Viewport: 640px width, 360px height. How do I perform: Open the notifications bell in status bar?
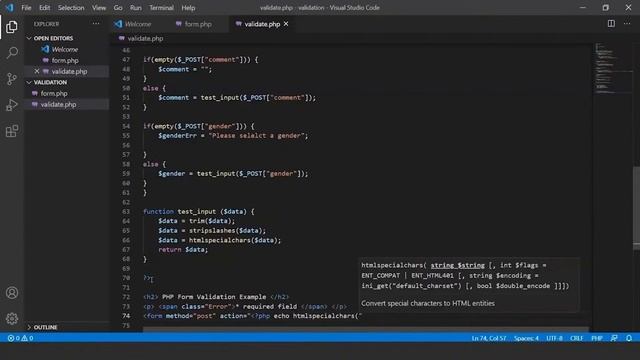tap(629, 338)
